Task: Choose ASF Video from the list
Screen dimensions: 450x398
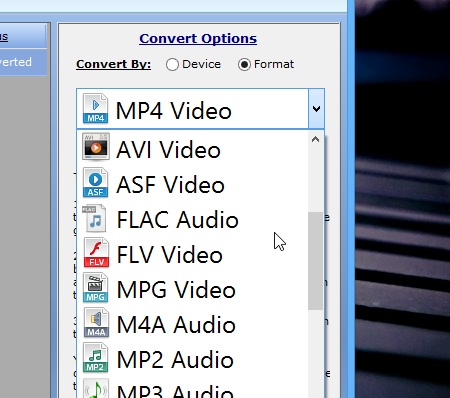Action: pyautogui.click(x=192, y=184)
